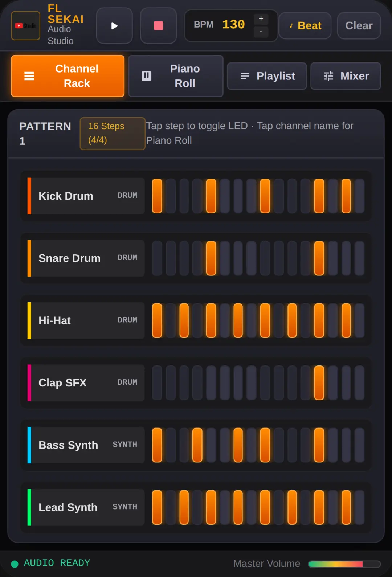Stop playback with the red stop button

tap(158, 26)
